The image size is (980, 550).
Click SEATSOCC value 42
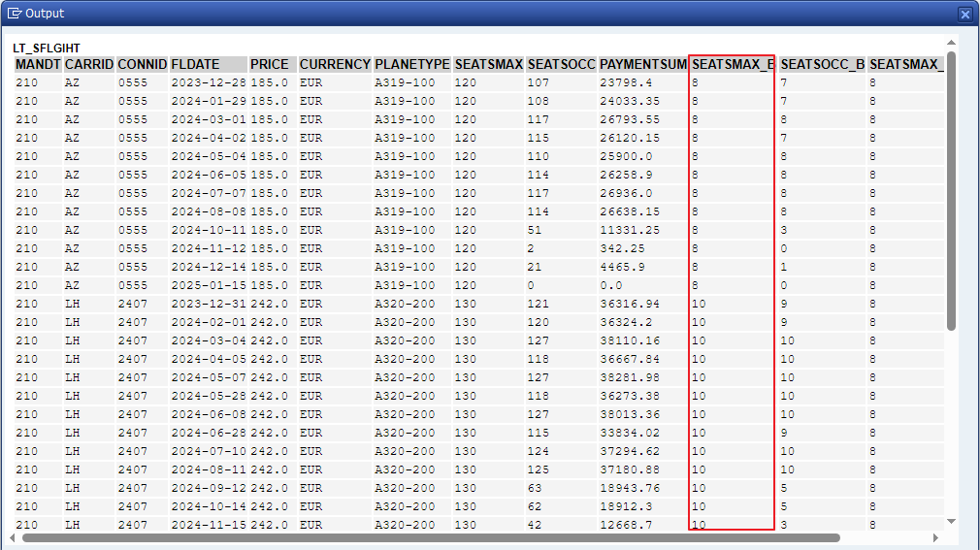coord(535,525)
